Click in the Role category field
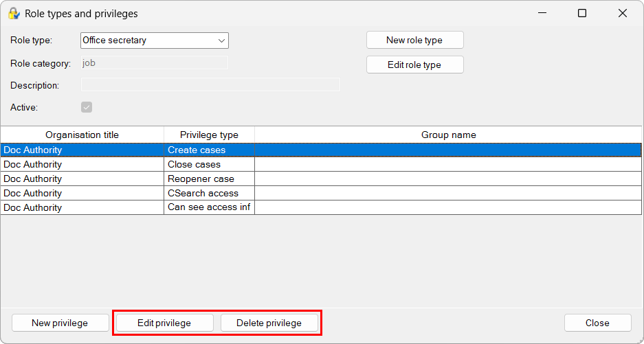This screenshot has width=644, height=344. [x=155, y=62]
